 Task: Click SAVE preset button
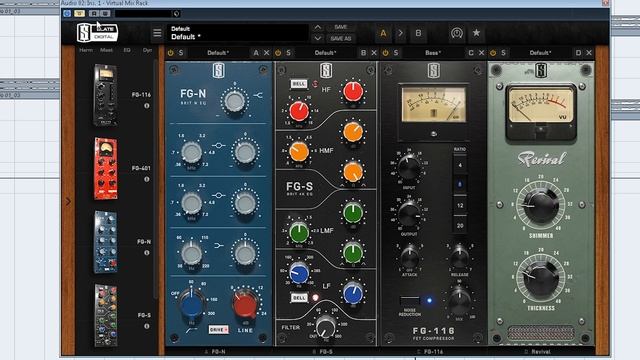click(341, 27)
